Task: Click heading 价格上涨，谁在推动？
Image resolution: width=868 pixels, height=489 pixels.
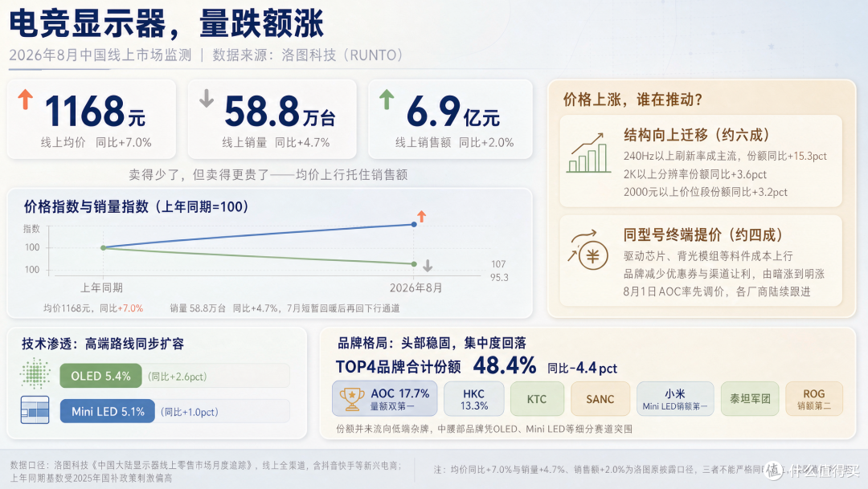Action: pyautogui.click(x=633, y=100)
